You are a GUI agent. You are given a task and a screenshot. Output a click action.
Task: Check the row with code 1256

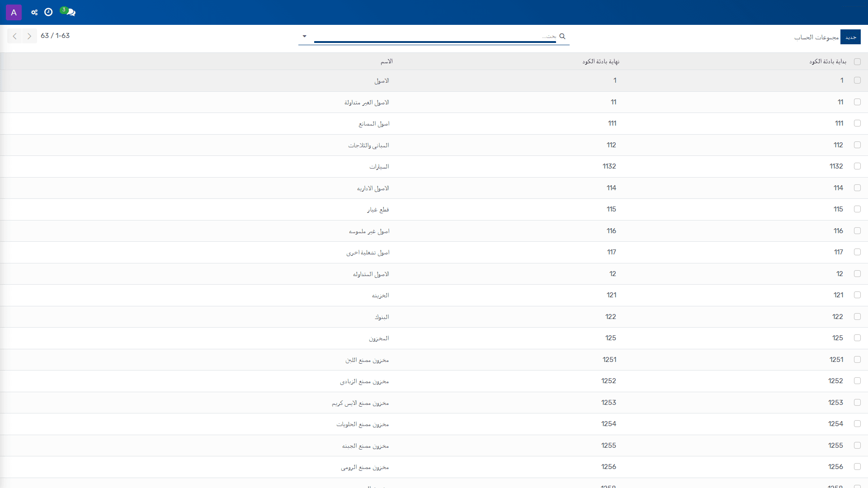857,467
